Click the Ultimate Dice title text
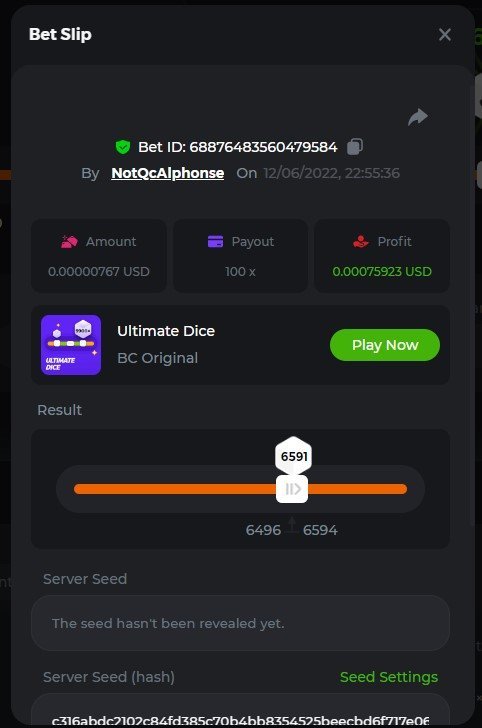Image resolution: width=482 pixels, height=728 pixels. point(166,331)
